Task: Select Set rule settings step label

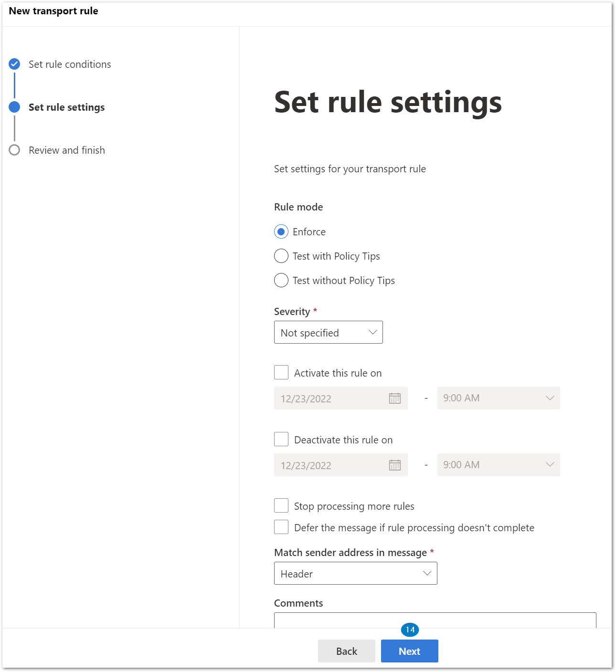Action: pyautogui.click(x=67, y=107)
